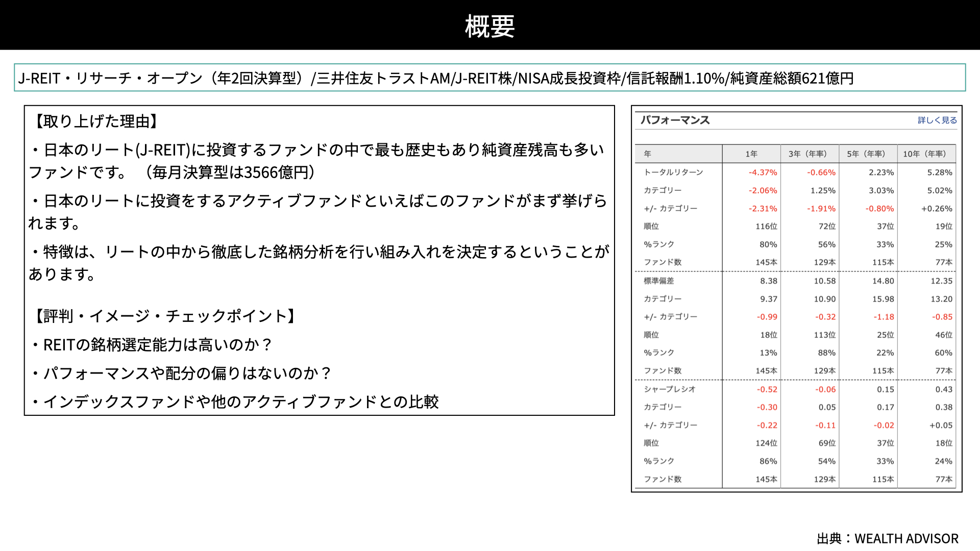The height and width of the screenshot is (551, 980).
Task: Click the rank value 124位
Action: (x=766, y=443)
